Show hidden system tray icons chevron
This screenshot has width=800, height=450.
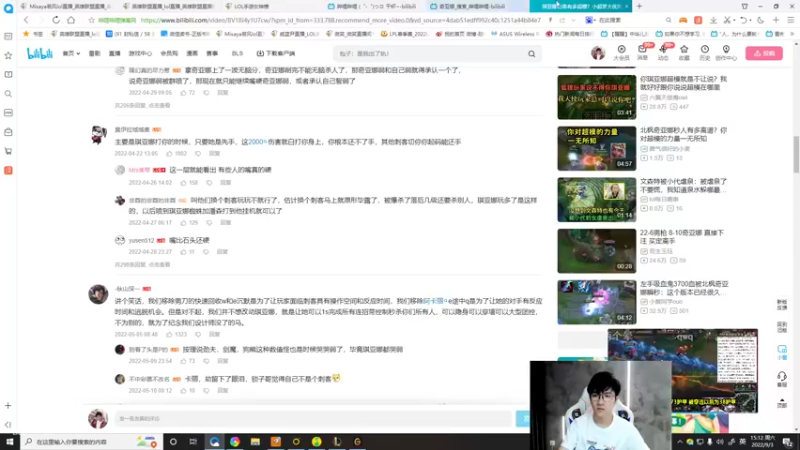point(680,442)
